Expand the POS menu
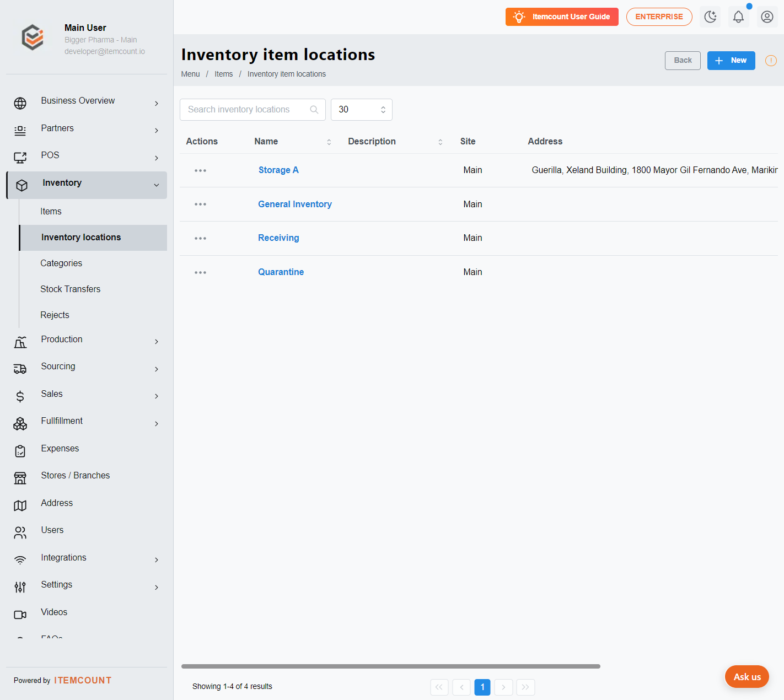784x700 pixels. 87,158
